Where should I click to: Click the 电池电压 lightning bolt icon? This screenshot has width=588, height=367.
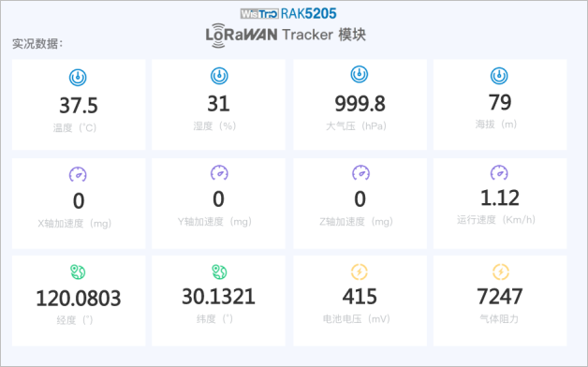click(x=360, y=272)
